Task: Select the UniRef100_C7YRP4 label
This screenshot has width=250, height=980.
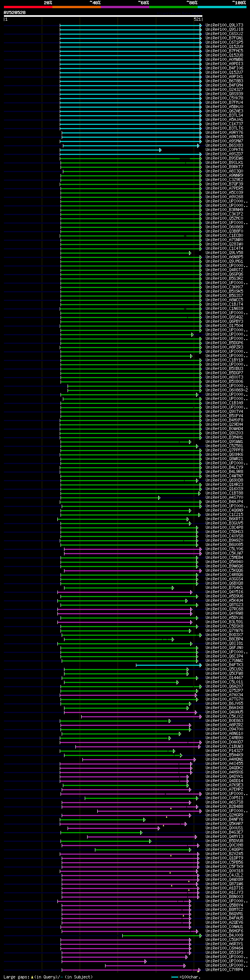Action: click(x=224, y=970)
